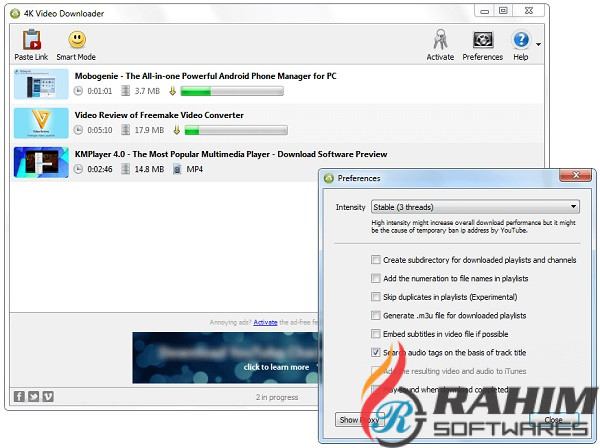Select the Freemake Video Converter thumbnail
The width and height of the screenshot is (600, 448).
pyautogui.click(x=41, y=123)
